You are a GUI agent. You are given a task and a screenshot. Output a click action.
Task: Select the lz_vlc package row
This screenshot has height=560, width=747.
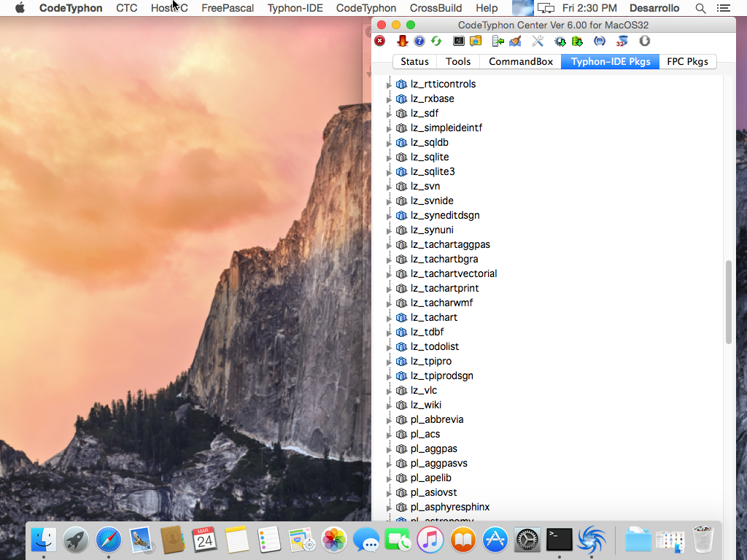[x=424, y=391]
